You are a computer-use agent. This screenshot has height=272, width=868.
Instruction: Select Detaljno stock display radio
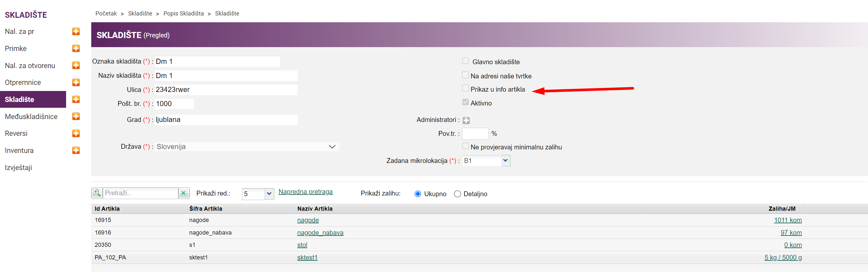(x=457, y=194)
